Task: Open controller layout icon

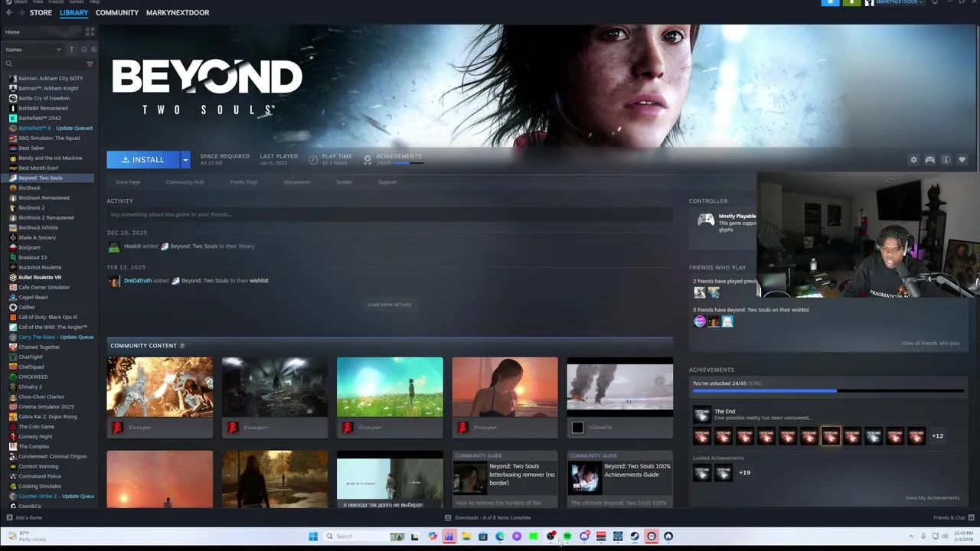Action: coord(929,160)
